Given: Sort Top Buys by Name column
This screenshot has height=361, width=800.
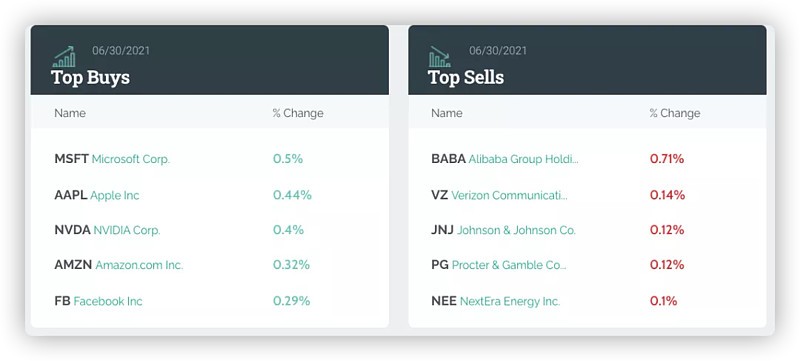Looking at the screenshot, I should pyautogui.click(x=70, y=113).
